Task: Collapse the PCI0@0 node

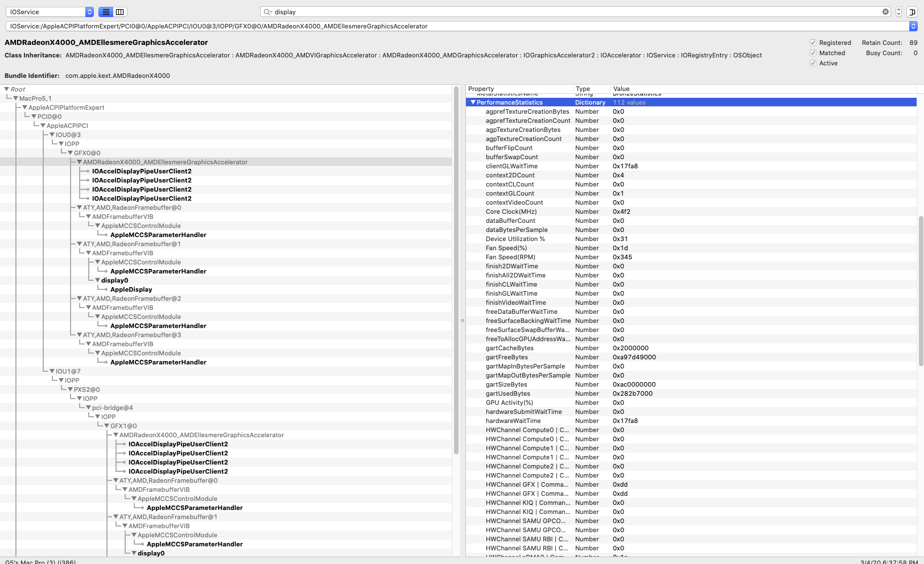Action: tap(34, 117)
